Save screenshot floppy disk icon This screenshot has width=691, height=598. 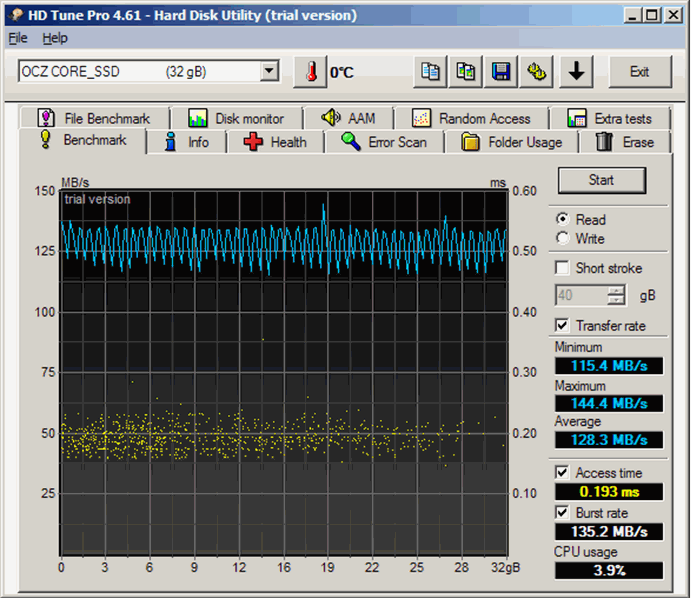501,71
